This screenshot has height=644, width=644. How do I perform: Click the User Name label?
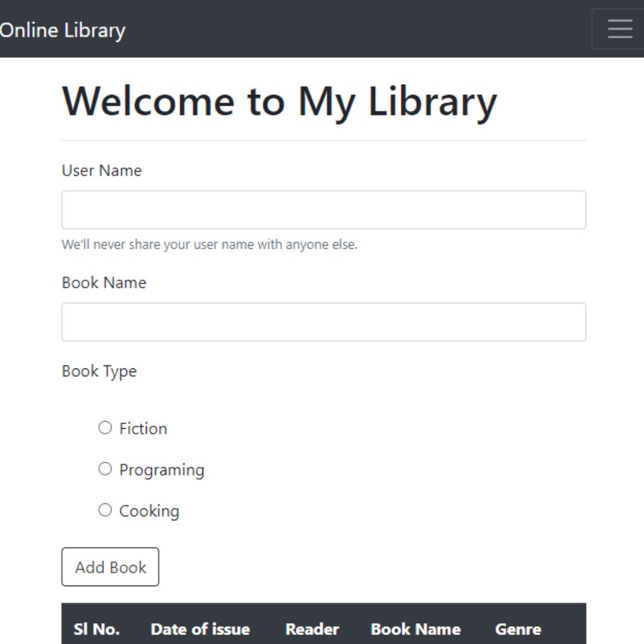point(102,171)
